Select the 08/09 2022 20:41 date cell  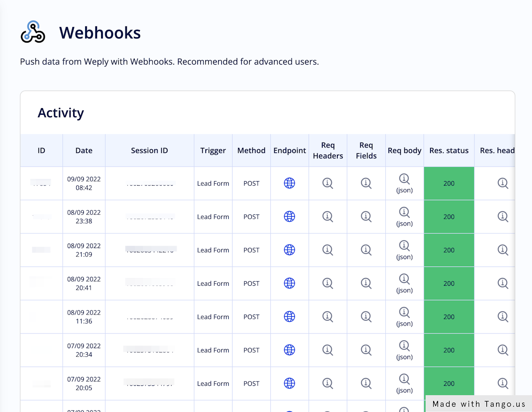point(84,284)
